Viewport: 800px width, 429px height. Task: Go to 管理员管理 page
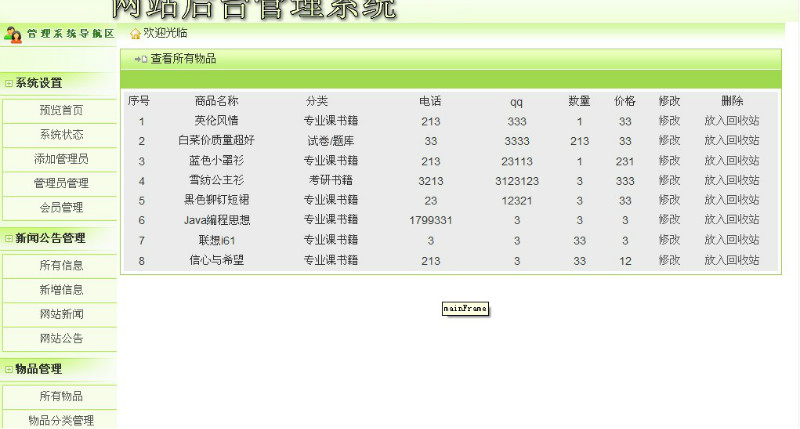pos(61,183)
